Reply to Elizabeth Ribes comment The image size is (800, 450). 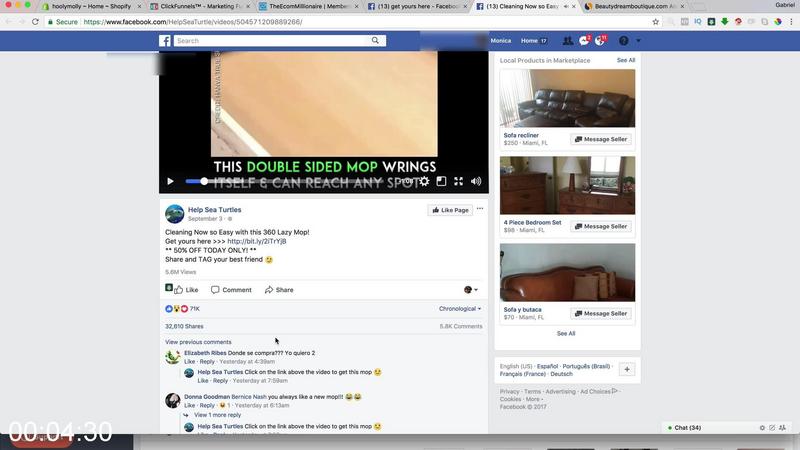207,361
